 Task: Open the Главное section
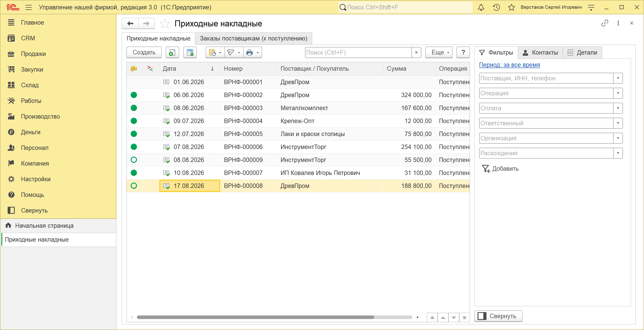pyautogui.click(x=32, y=23)
